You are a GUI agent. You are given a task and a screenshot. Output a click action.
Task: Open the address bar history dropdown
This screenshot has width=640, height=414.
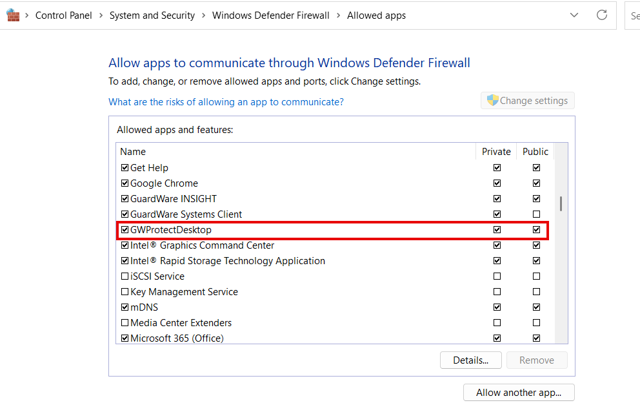pos(574,16)
